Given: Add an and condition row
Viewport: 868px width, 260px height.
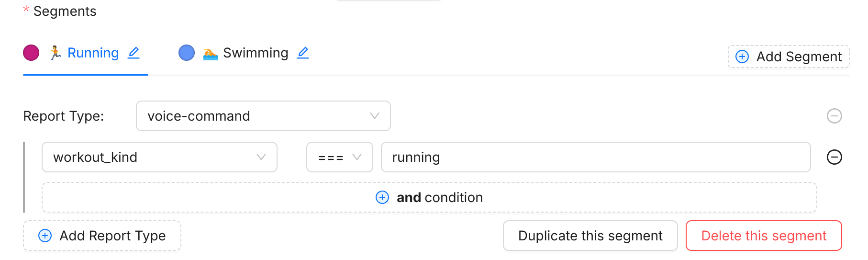Looking at the screenshot, I should pos(439,197).
